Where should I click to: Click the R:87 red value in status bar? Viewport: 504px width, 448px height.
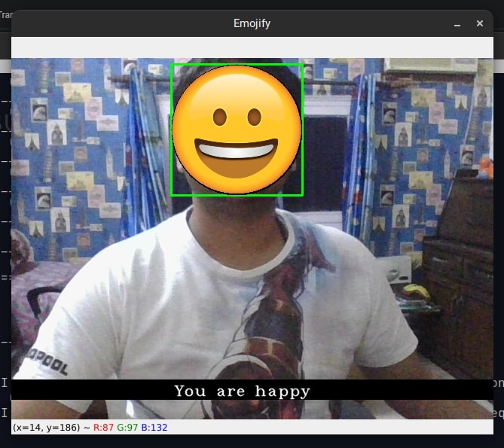(103, 428)
